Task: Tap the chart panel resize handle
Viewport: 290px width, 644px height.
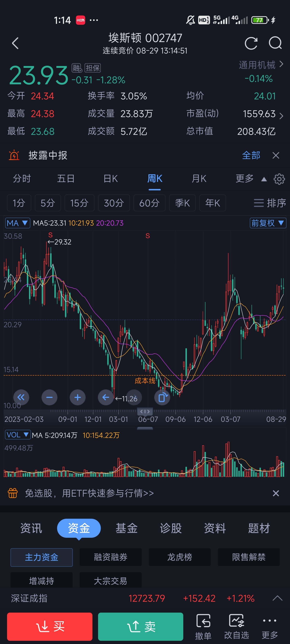Action: [x=145, y=428]
